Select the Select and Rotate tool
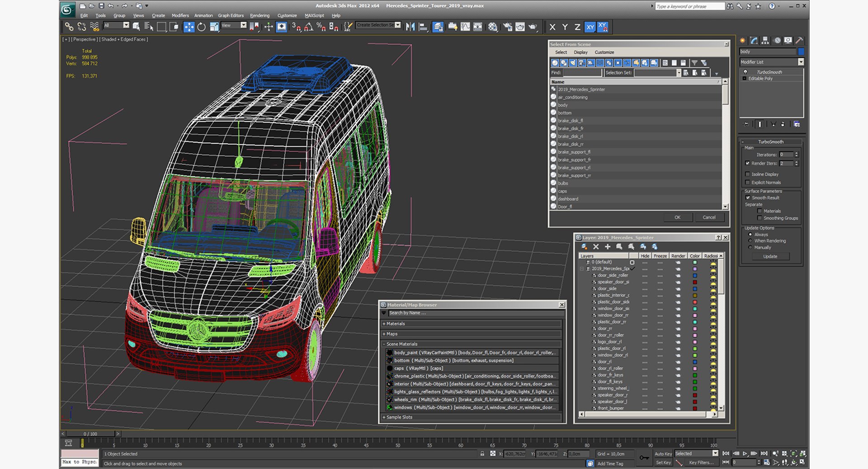868x469 pixels. (x=201, y=27)
